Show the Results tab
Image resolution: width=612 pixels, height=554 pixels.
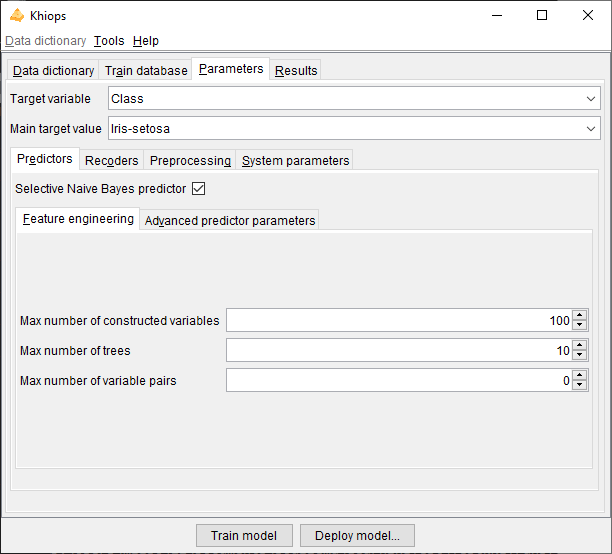pyautogui.click(x=296, y=71)
